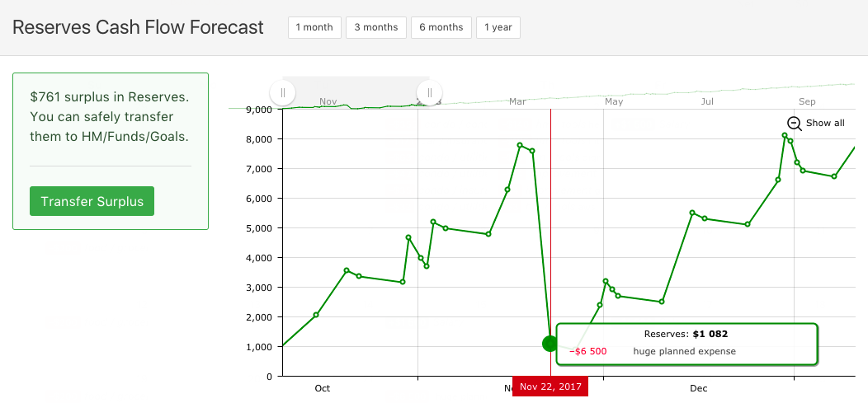
Task: Click the Mar label in range navigator
Action: [x=518, y=101]
